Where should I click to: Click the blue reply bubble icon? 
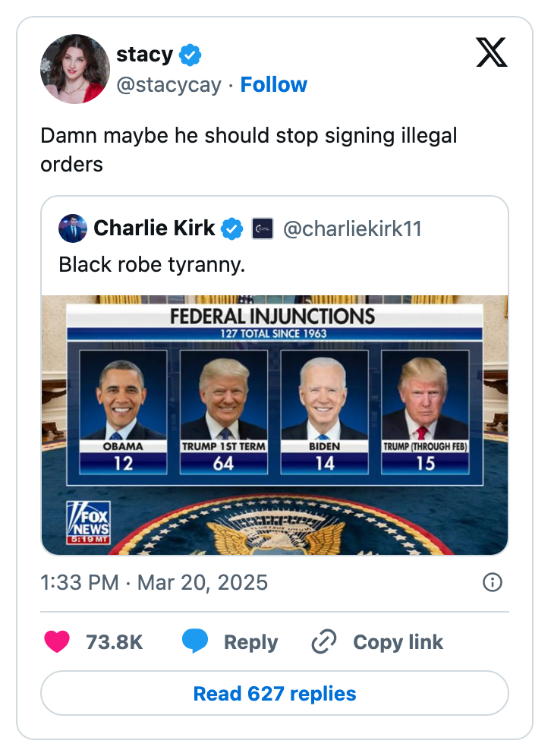click(195, 641)
